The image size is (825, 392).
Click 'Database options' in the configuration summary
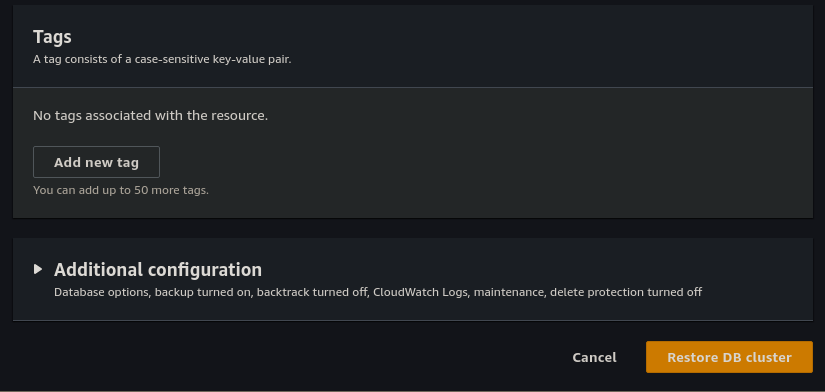(x=101, y=292)
